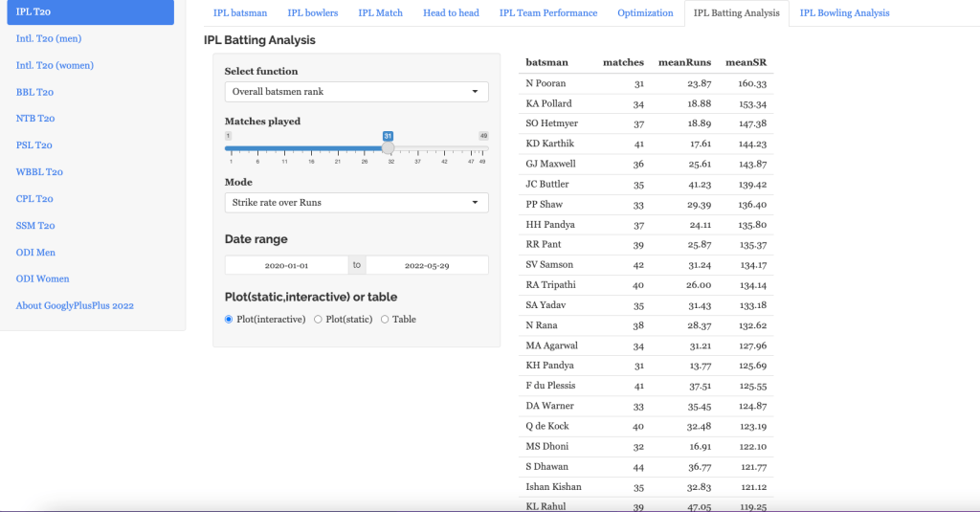Switch to the IPL batsman tab
This screenshot has width=980, height=512.
click(240, 13)
